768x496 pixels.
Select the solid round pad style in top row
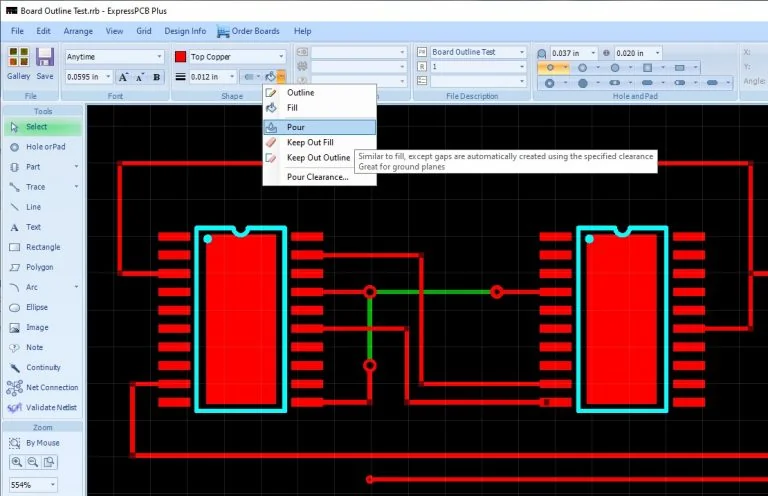point(615,68)
